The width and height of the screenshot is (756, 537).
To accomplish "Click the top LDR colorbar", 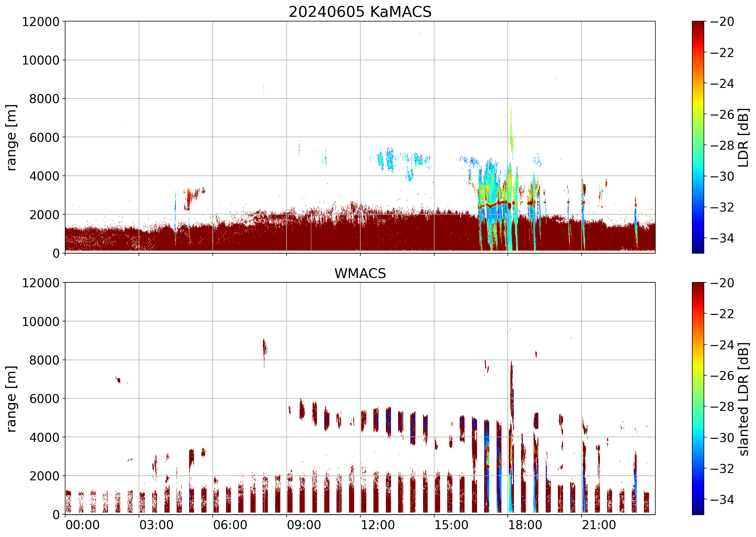I will [698, 137].
